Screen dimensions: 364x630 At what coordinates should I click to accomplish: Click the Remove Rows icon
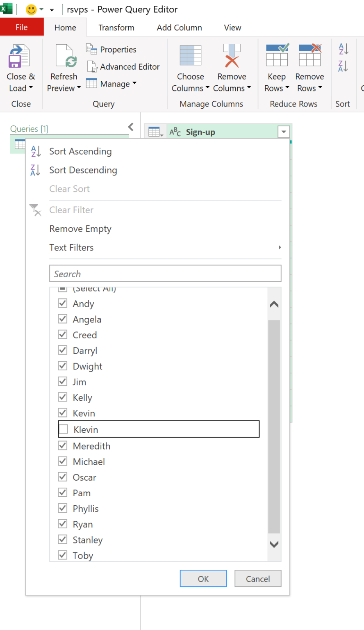pos(309,55)
